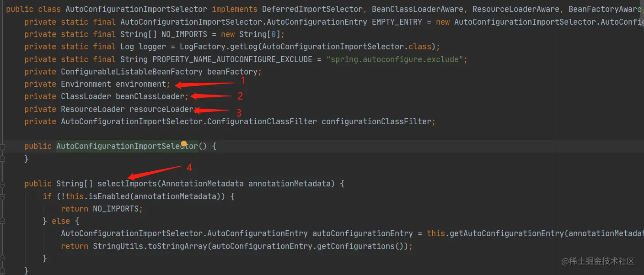This screenshot has width=644, height=275.
Task: Click the selectImports method name
Action: click(x=127, y=184)
